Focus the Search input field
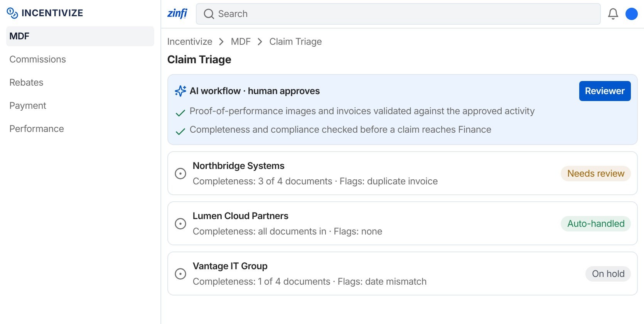Viewport: 644px width, 324px height. tap(398, 14)
